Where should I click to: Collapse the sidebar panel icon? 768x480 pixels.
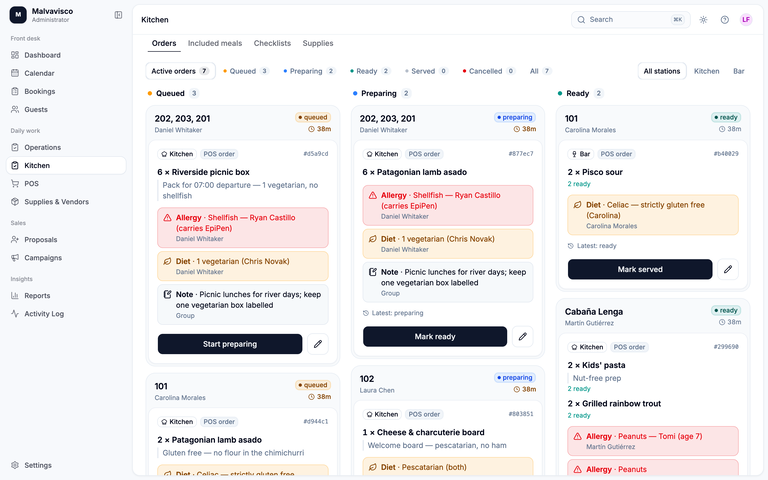click(x=118, y=15)
